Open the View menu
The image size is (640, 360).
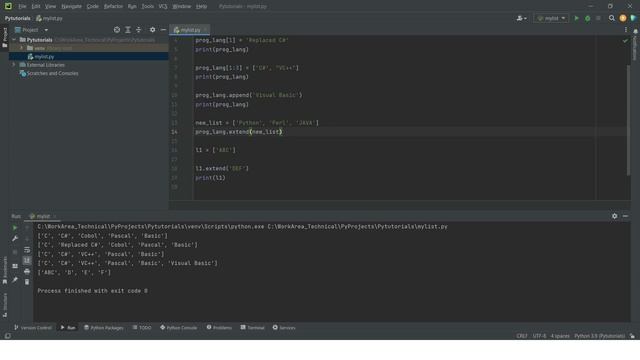click(x=50, y=7)
